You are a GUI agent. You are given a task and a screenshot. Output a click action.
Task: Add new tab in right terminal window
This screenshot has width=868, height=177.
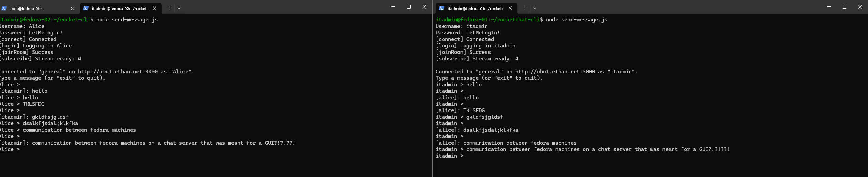(x=525, y=8)
